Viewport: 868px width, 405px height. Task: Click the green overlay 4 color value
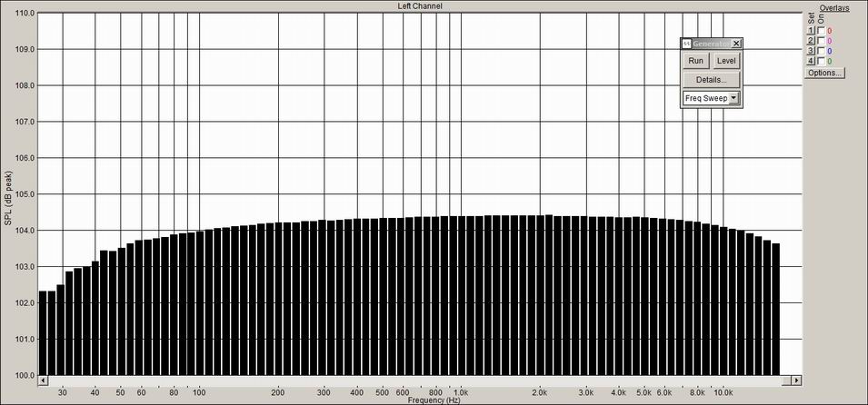tap(829, 61)
